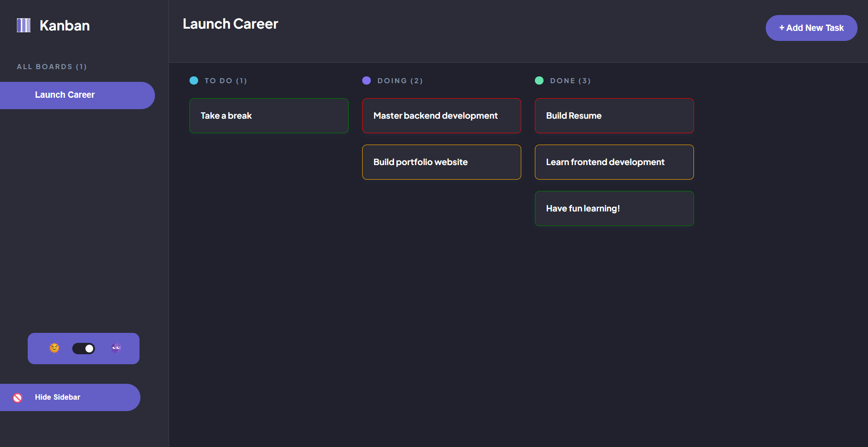Open the Take a break task card
This screenshot has height=447, width=868.
click(269, 116)
